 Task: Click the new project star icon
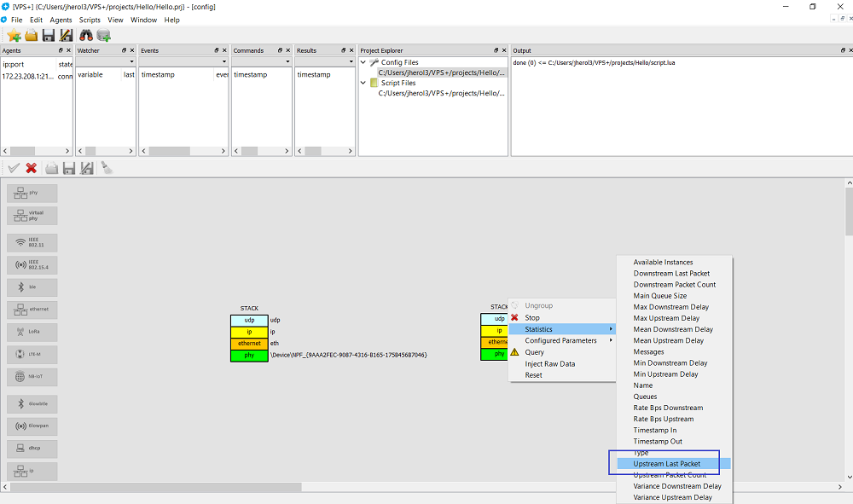14,35
